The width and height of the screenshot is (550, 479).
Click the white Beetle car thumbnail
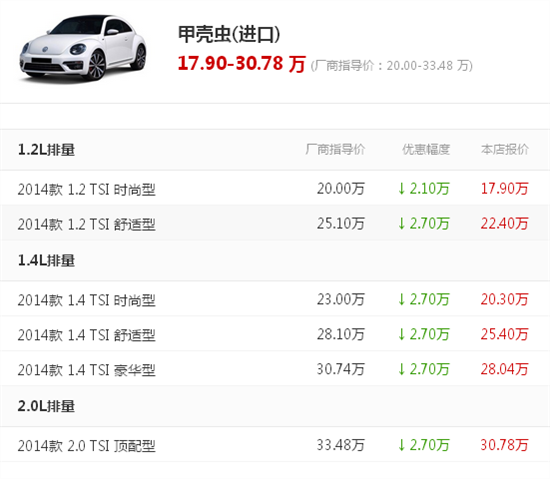click(x=83, y=48)
